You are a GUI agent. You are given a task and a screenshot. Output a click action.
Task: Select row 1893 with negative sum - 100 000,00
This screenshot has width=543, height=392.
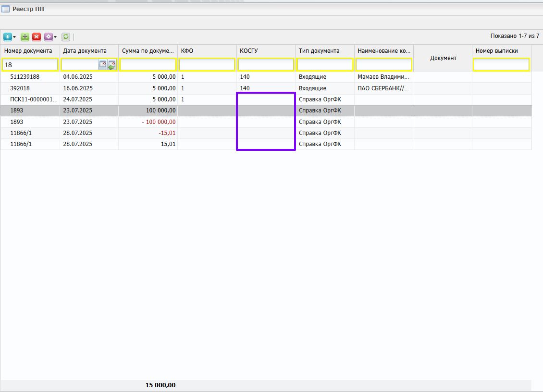[x=266, y=122]
